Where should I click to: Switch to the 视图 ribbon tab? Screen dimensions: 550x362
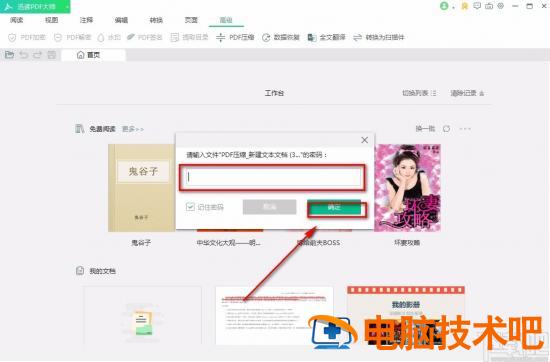tap(52, 20)
